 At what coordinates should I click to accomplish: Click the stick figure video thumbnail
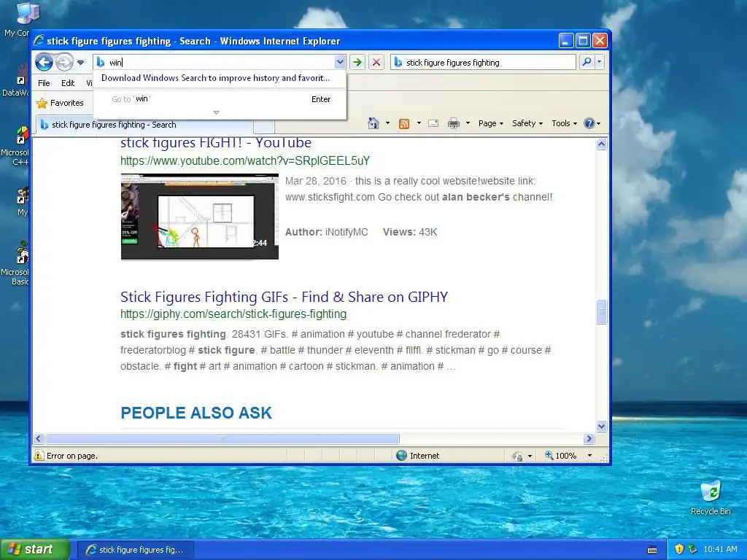pos(200,217)
